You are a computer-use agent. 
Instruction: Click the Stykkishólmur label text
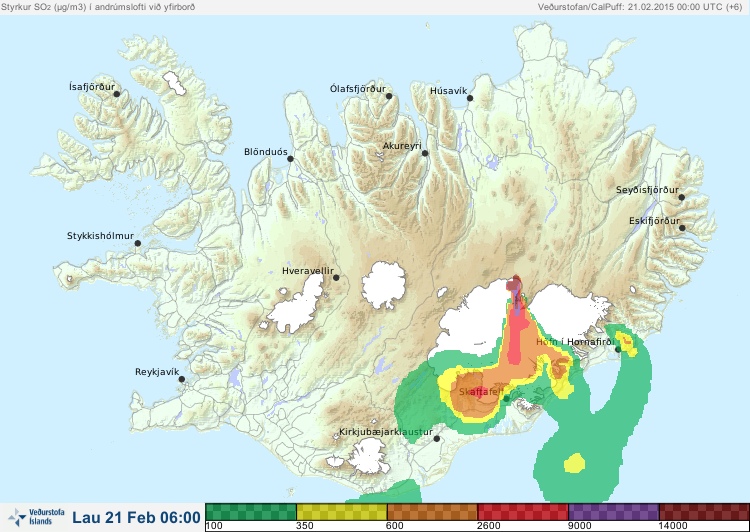[x=100, y=236]
